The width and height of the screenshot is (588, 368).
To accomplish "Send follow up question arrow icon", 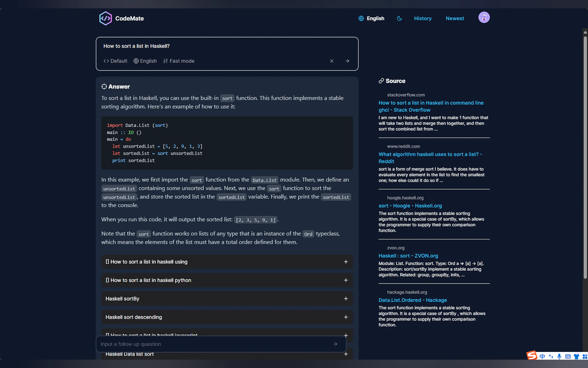I will 335,344.
